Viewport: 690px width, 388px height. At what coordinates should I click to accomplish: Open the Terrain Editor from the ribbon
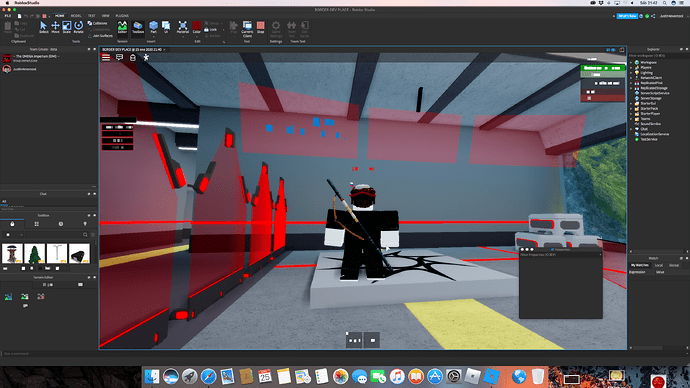[122, 27]
